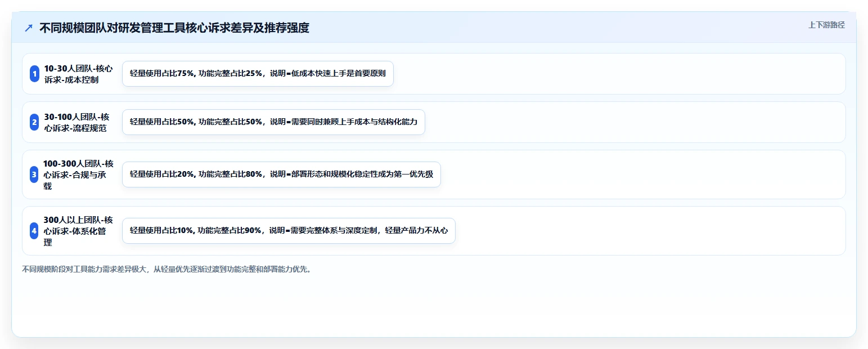
Task: Click the footnote starting 不同规模阶段对工具能力需求差异极大
Action: pyautogui.click(x=167, y=269)
